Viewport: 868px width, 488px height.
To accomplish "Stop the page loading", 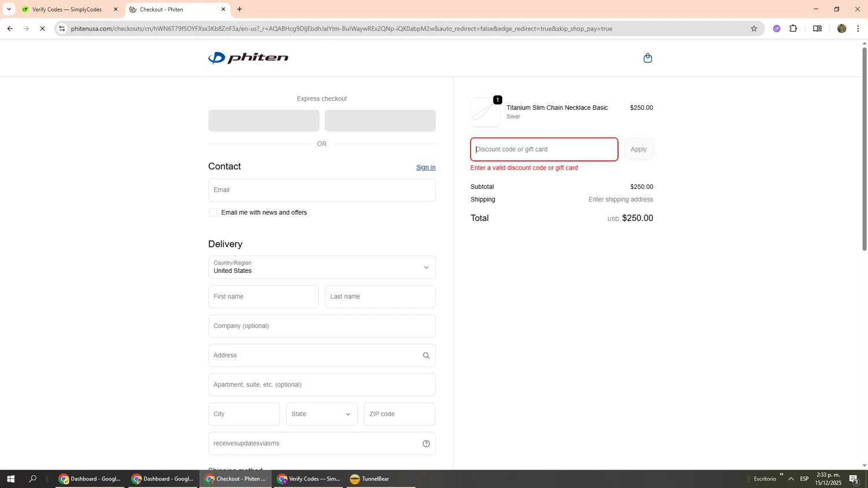I will click(42, 28).
